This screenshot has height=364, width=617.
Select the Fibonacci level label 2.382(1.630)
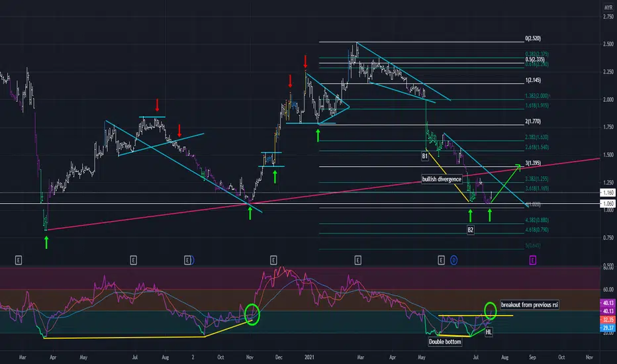pyautogui.click(x=537, y=138)
